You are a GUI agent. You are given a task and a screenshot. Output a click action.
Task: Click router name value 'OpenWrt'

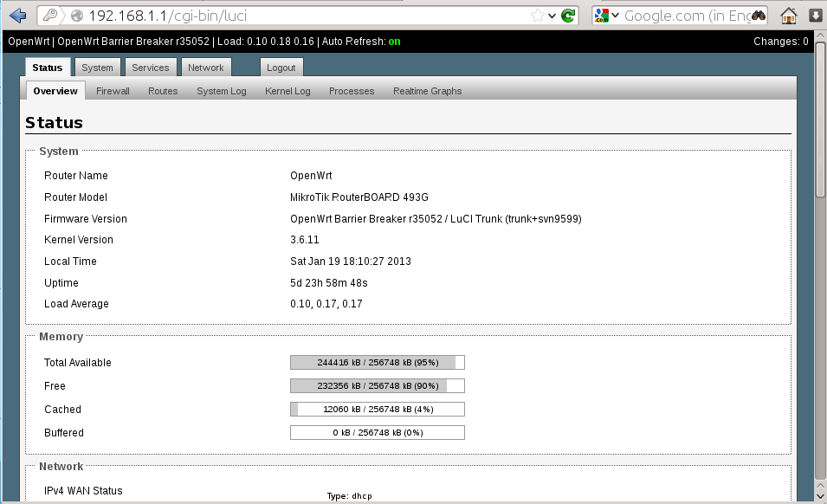pos(311,176)
